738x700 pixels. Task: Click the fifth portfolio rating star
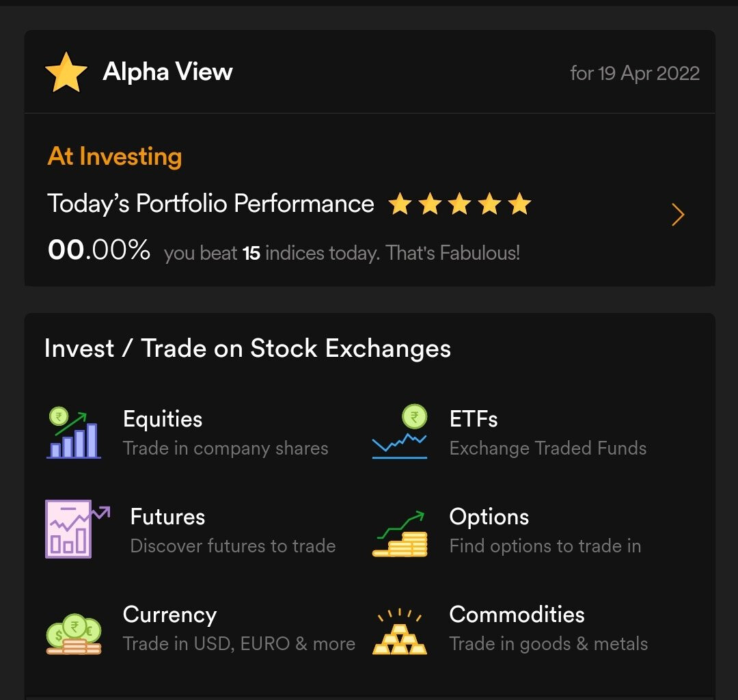pos(519,204)
